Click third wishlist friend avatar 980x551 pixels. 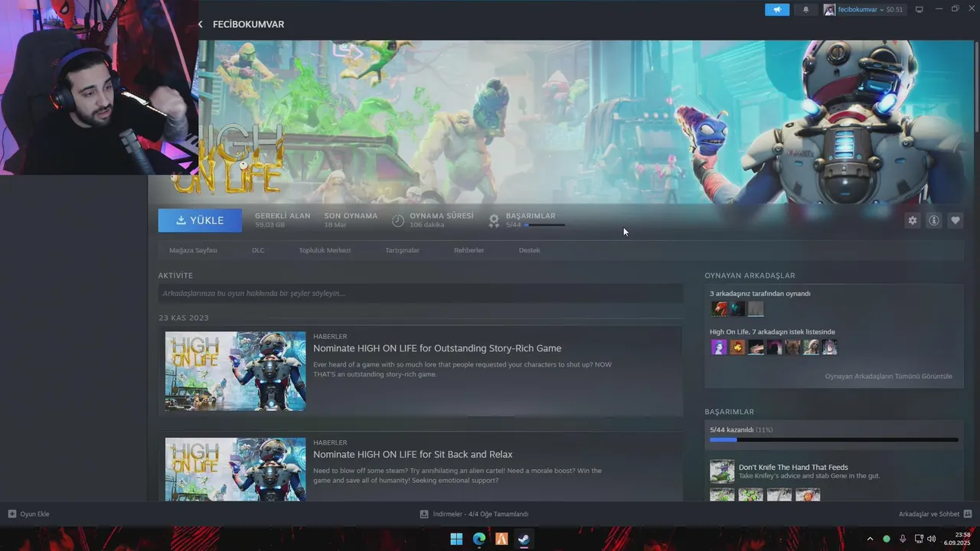pos(756,347)
